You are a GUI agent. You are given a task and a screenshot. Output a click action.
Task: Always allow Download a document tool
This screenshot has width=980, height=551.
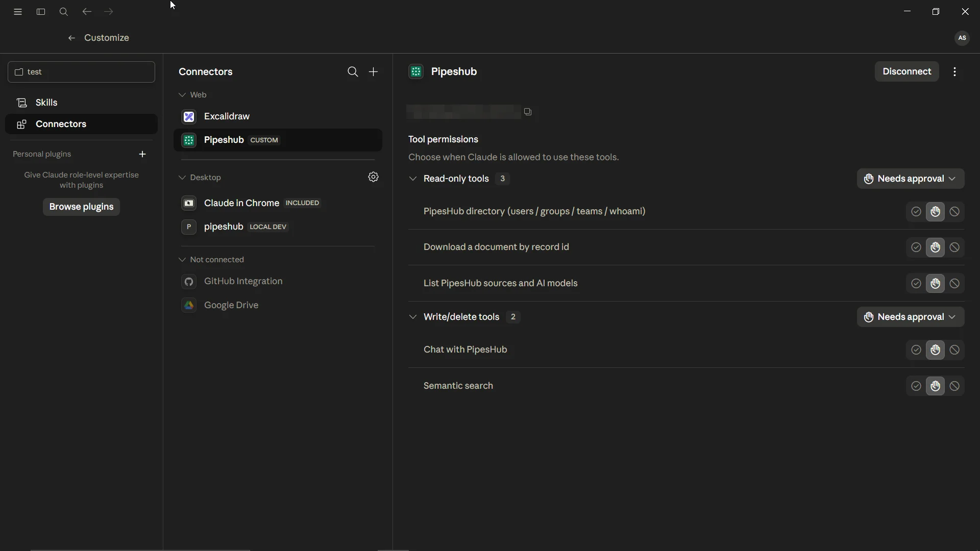[916, 247]
